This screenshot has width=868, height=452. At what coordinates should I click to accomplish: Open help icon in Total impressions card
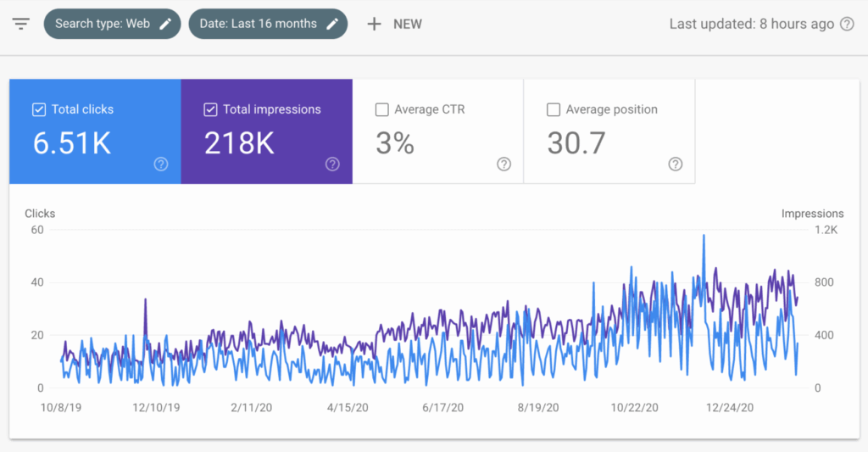coord(332,164)
